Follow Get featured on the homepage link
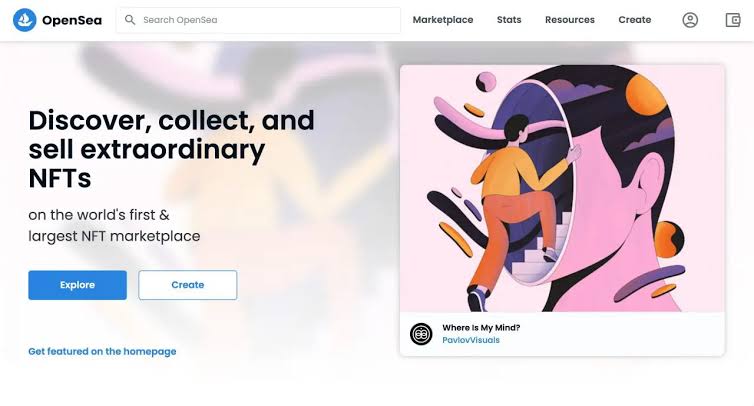The width and height of the screenshot is (754, 406). (102, 351)
